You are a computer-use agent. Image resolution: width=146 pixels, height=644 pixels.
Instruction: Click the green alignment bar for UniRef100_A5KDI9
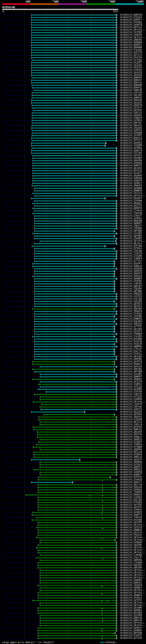[71, 495]
